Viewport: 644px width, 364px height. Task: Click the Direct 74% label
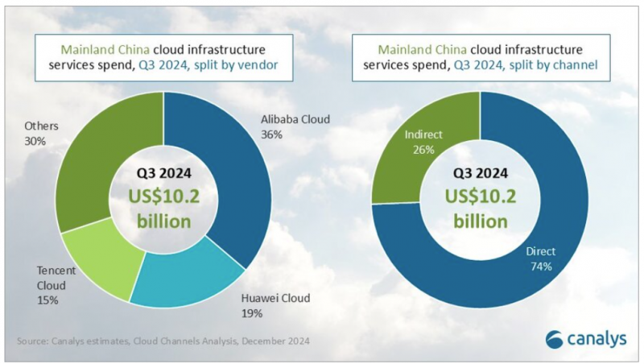pos(540,259)
